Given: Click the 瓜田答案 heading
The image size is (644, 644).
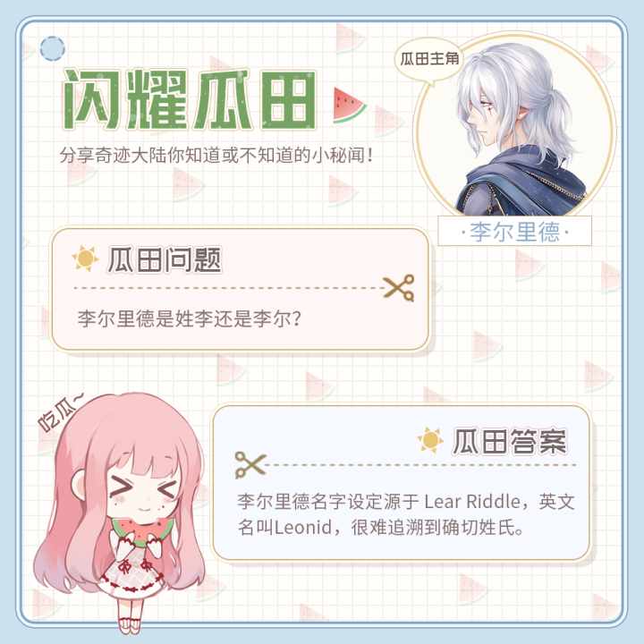Looking at the screenshot, I should point(510,442).
